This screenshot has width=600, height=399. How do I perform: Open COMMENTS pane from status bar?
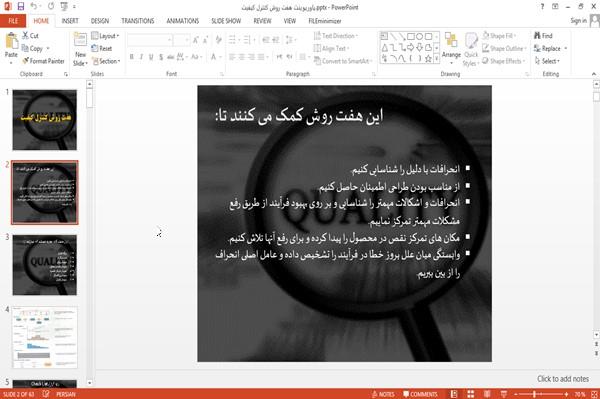(420, 394)
